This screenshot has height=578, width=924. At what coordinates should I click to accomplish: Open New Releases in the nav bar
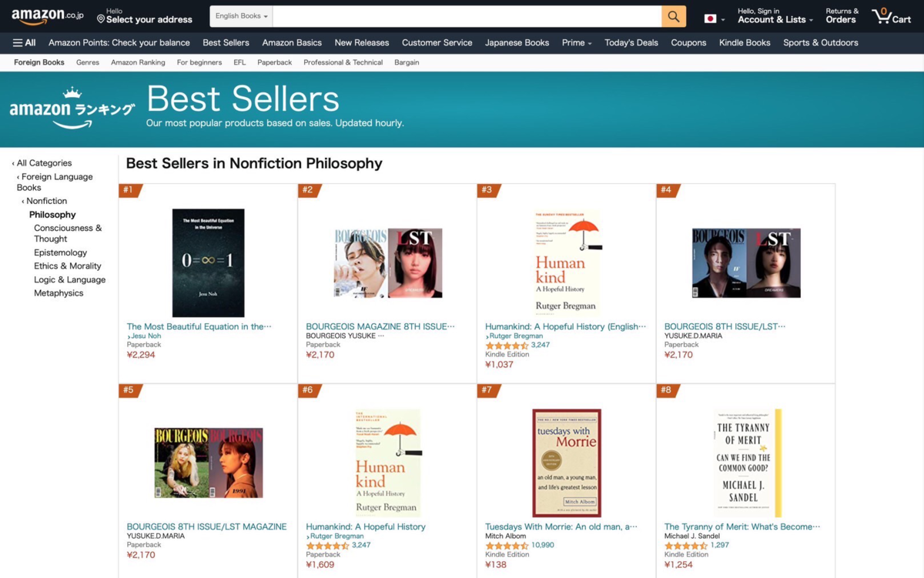(362, 42)
